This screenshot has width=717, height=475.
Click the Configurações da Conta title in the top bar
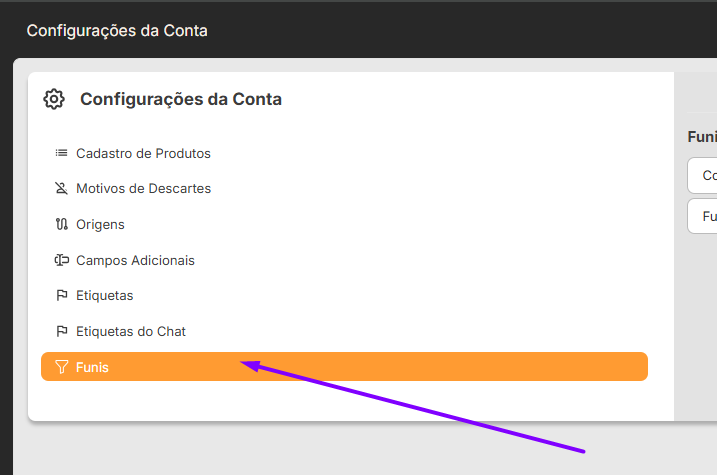click(x=117, y=31)
